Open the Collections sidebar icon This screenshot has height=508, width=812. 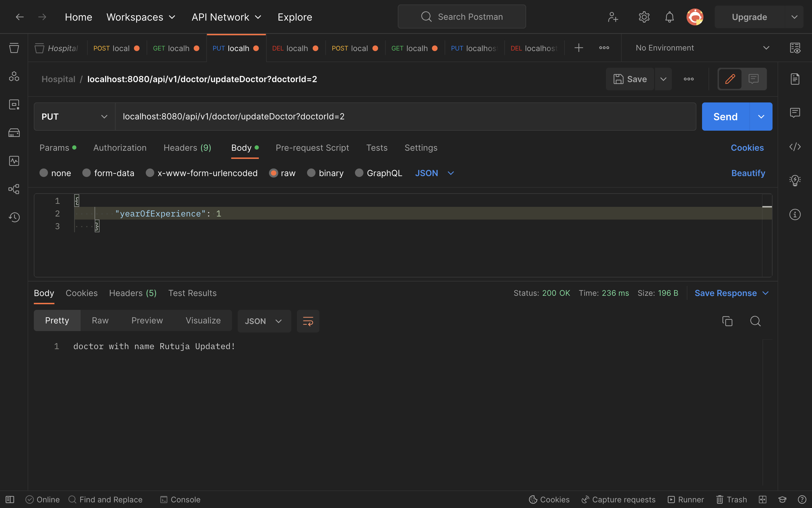coord(14,48)
